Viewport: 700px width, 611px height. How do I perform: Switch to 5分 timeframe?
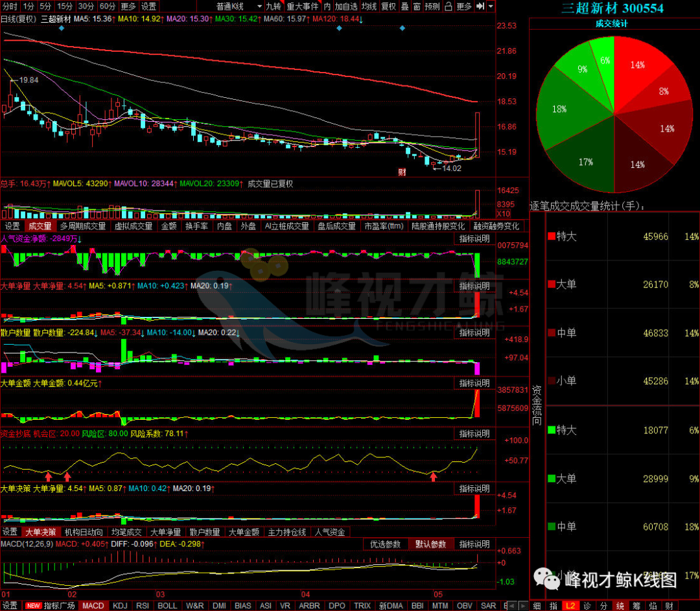[x=45, y=6]
